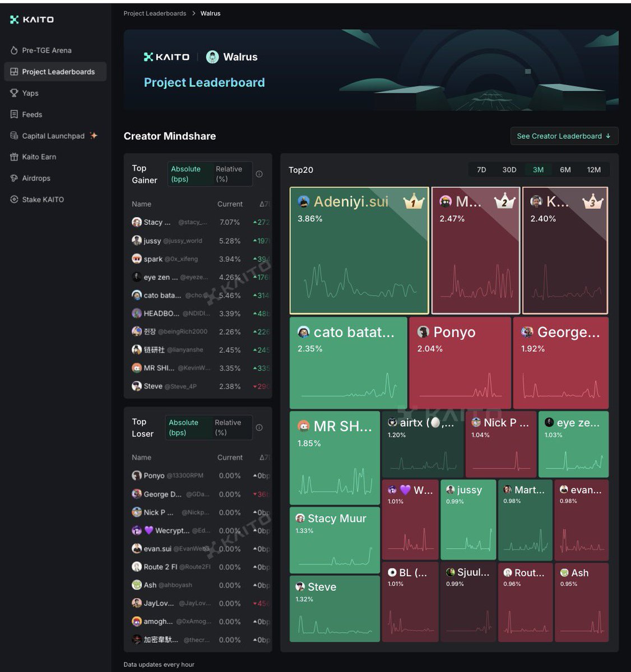
Task: Open Feeds from the sidebar
Action: [x=32, y=114]
